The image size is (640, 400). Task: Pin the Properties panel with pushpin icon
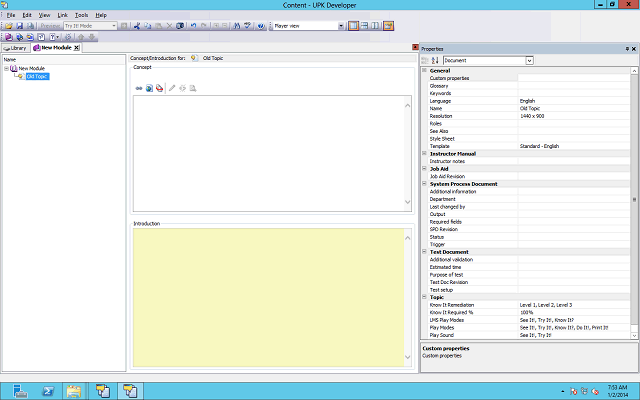point(625,48)
